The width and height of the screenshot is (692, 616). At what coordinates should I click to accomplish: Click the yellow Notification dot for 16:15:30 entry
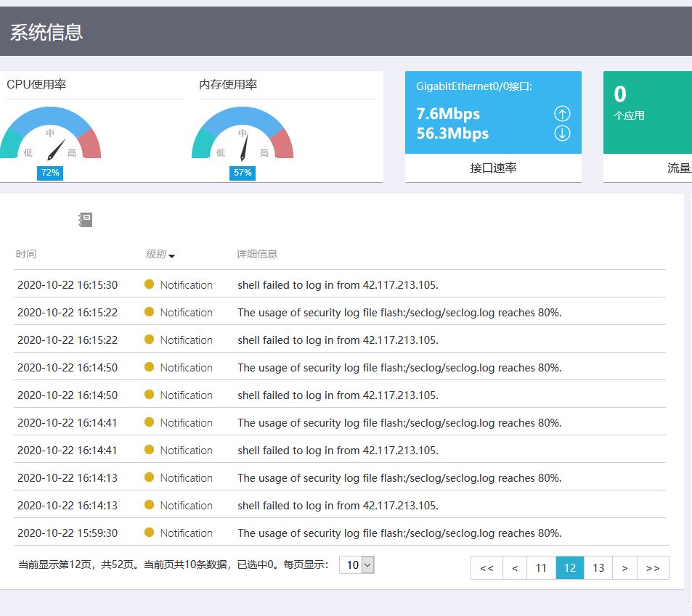coord(149,284)
